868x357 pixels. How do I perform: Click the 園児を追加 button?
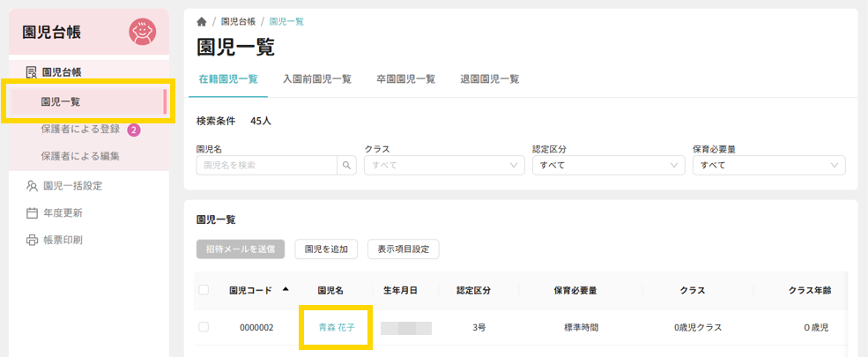coord(326,249)
